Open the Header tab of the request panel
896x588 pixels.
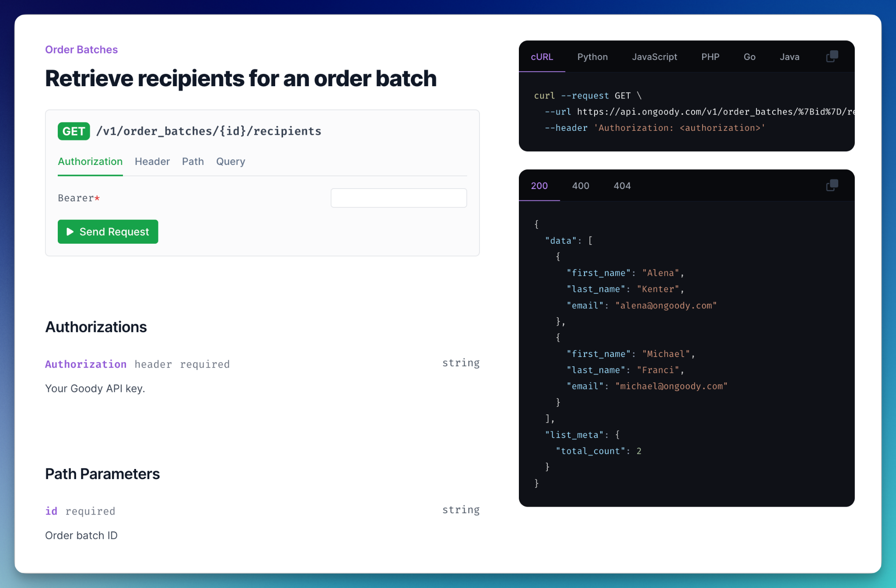coord(152,161)
